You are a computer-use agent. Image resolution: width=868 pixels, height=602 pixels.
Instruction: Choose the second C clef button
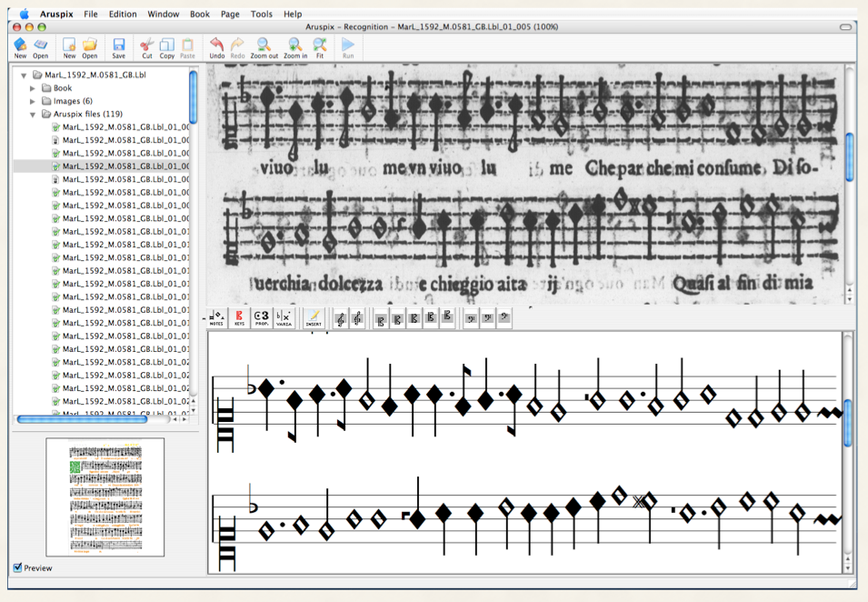pyautogui.click(x=397, y=319)
